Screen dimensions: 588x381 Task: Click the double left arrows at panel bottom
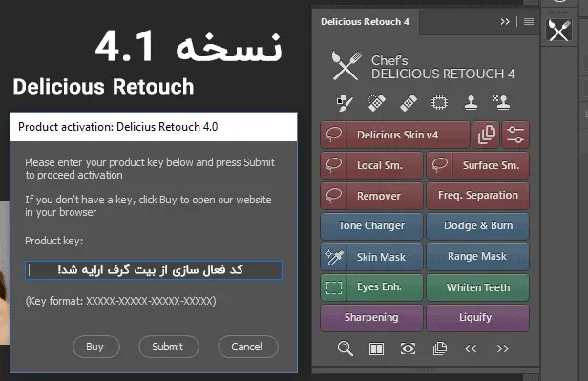tap(471, 349)
